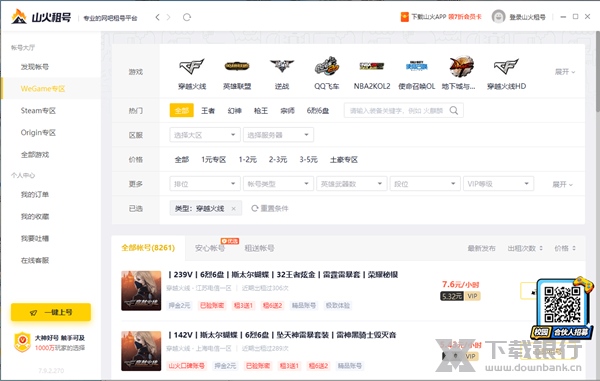The image size is (600, 381).
Task: Click 登录山火租号 login link
Action: (527, 17)
